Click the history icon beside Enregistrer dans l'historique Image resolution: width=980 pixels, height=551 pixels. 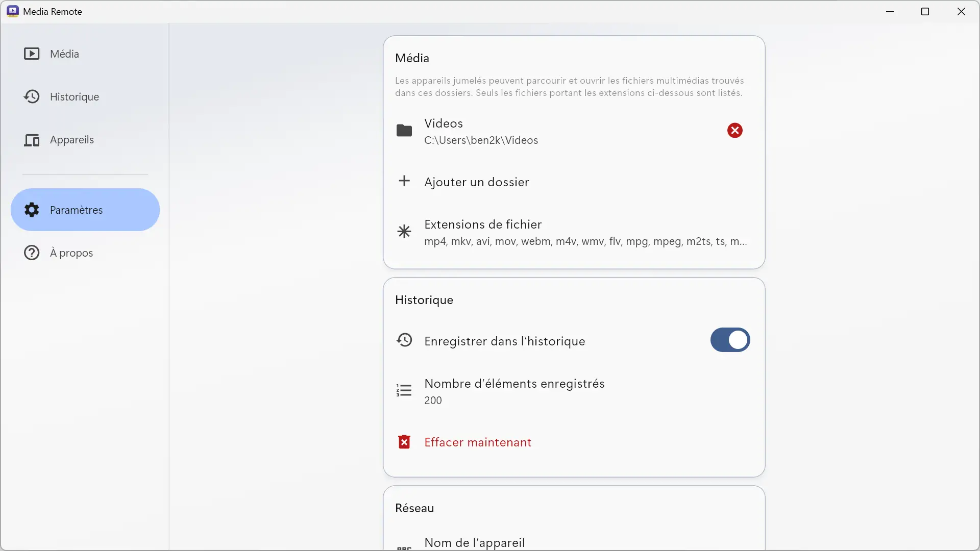404,340
